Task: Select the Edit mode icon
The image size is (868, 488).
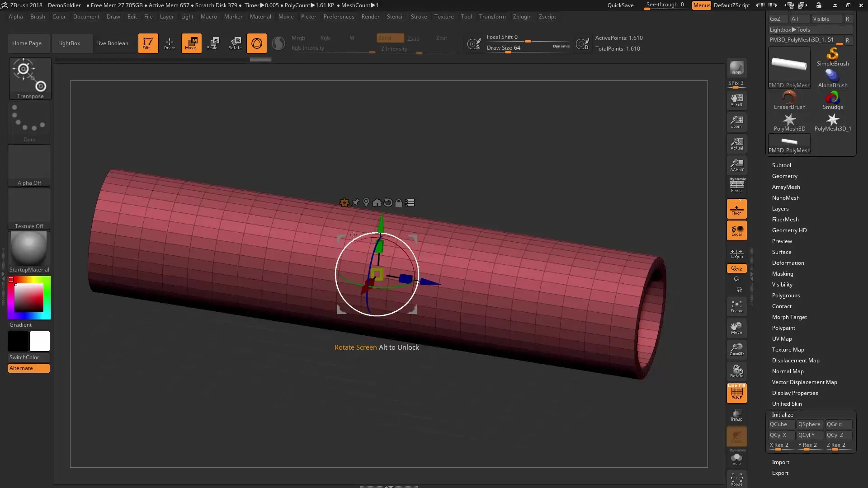Action: click(148, 43)
